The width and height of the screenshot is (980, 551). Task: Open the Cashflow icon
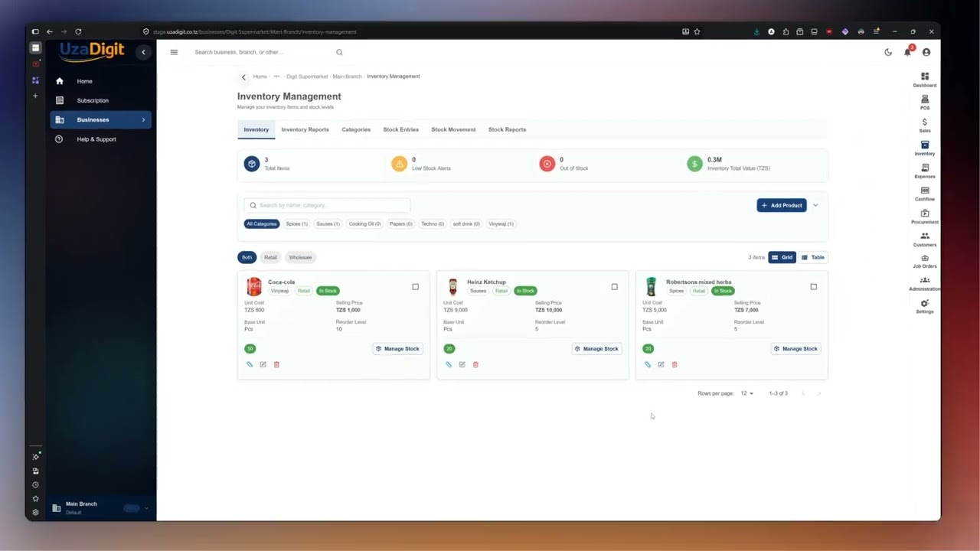click(x=925, y=194)
